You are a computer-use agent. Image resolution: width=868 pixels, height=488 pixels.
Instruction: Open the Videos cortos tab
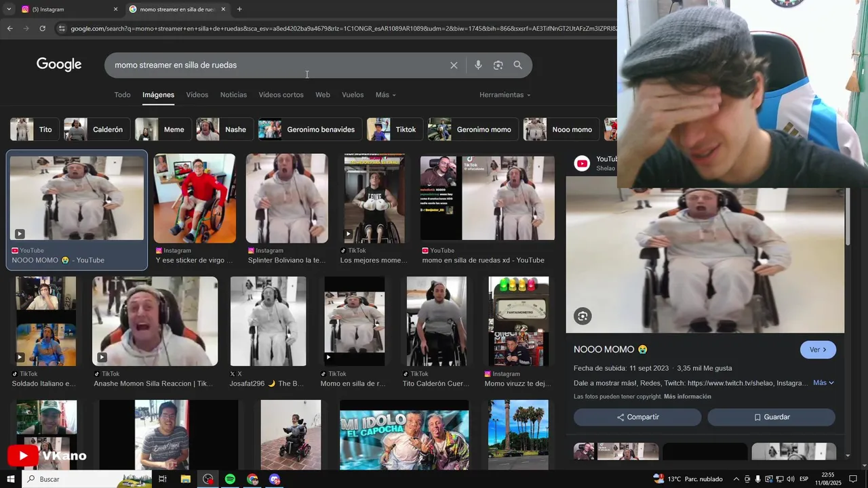pyautogui.click(x=281, y=95)
